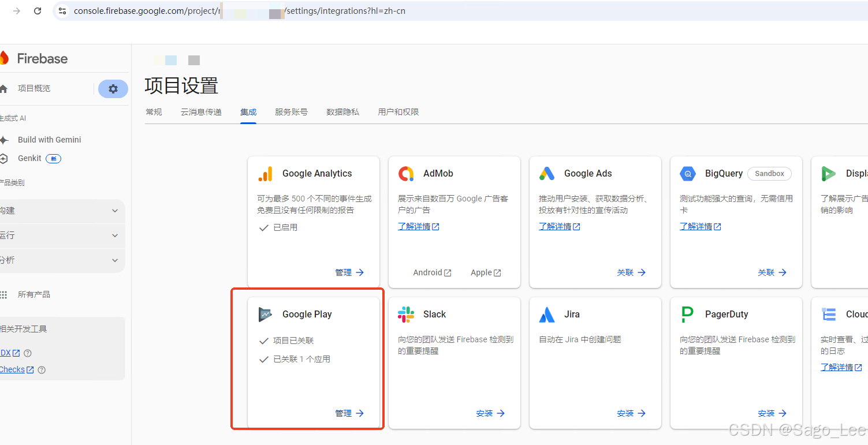Open the IDX link in sidebar
The width and height of the screenshot is (868, 445).
10,353
